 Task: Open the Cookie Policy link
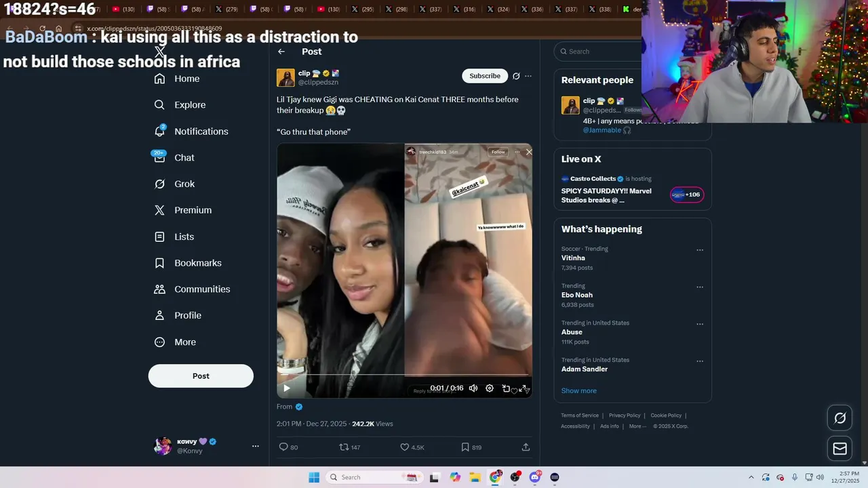[x=666, y=415]
